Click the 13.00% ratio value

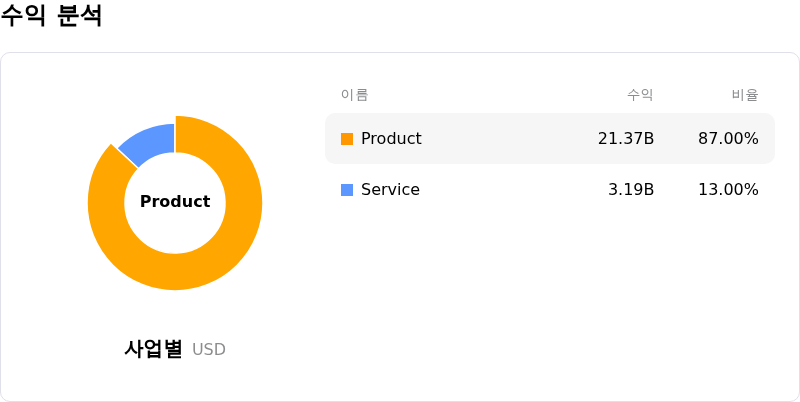(x=729, y=190)
